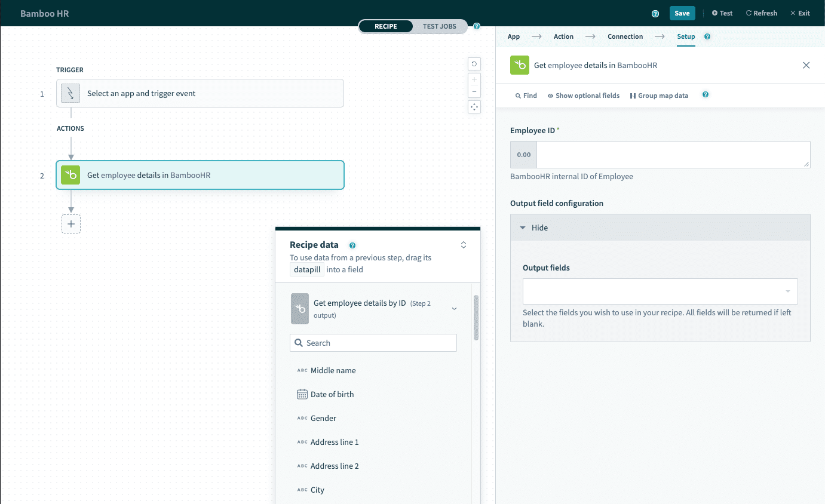Click the Test button in the top bar
Screen dimensions: 825x504
click(x=722, y=13)
